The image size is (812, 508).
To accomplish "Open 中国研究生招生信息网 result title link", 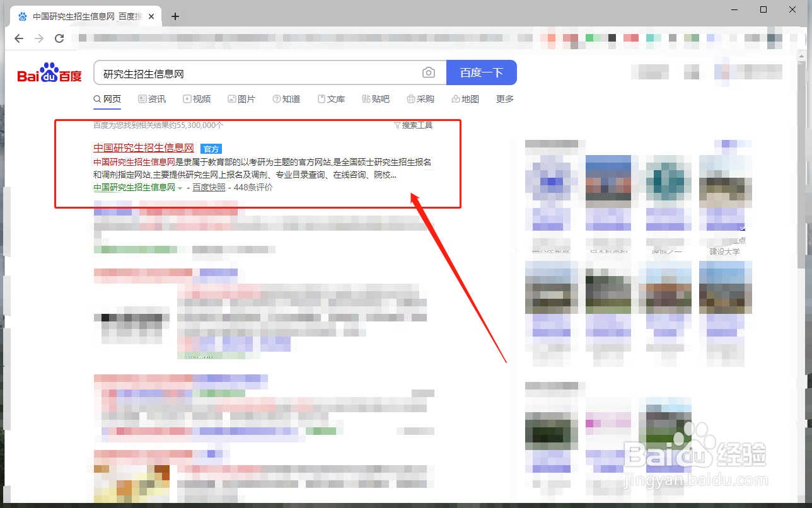I will 144,148.
